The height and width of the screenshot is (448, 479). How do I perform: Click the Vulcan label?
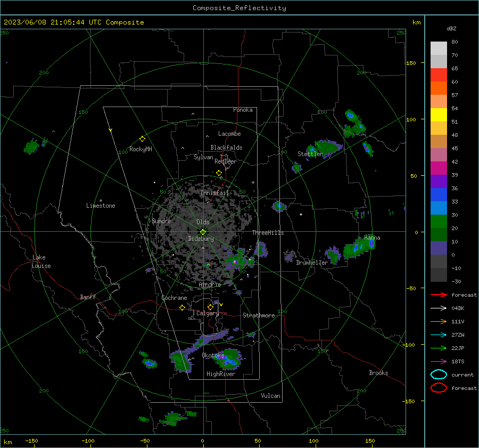pos(270,396)
